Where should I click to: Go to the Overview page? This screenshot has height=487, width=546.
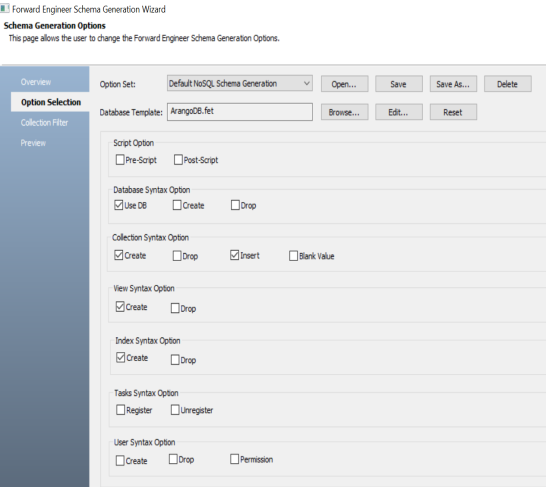click(x=36, y=82)
